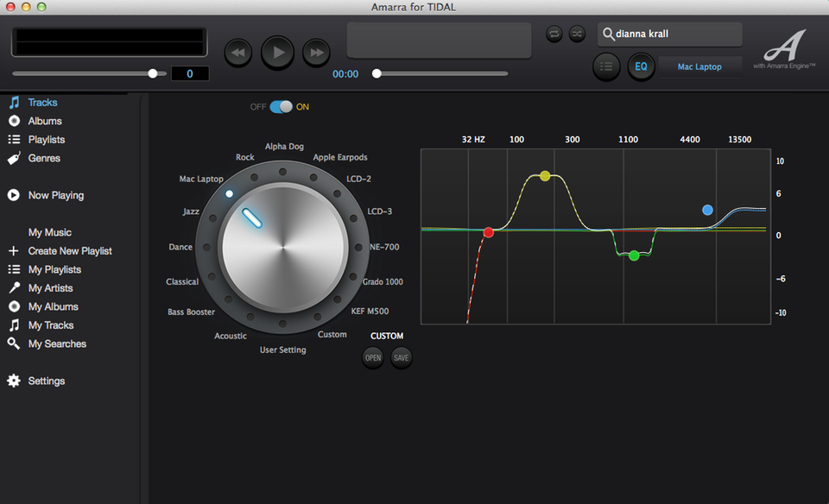Open Now Playing view
The height and width of the screenshot is (504, 829).
[55, 195]
